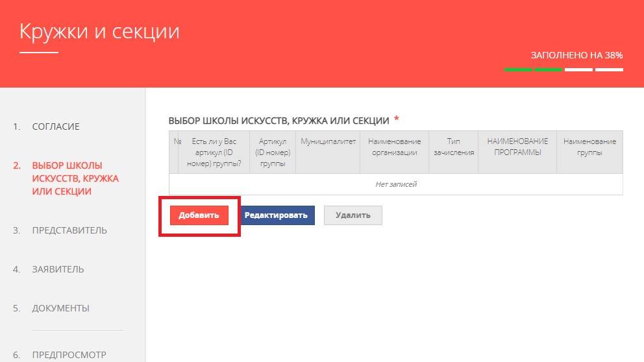Click the Тип зачисления column header
Screen dimensions: 644x362
tap(453, 147)
